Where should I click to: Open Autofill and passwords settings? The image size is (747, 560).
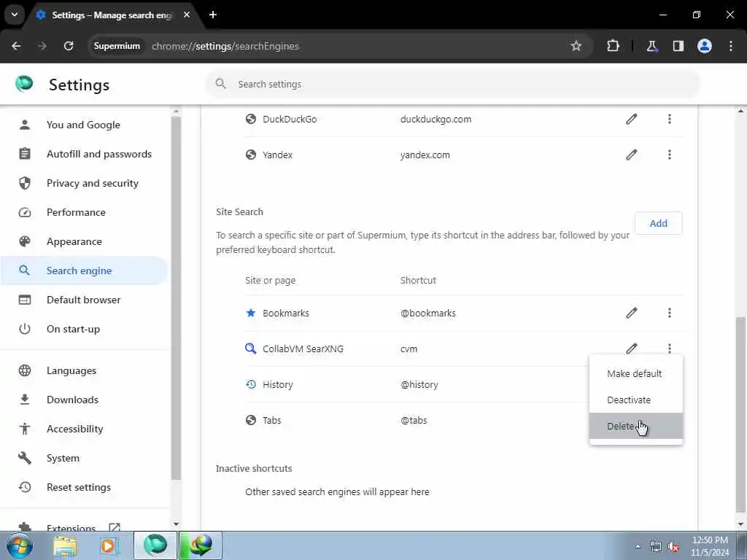pos(83,155)
